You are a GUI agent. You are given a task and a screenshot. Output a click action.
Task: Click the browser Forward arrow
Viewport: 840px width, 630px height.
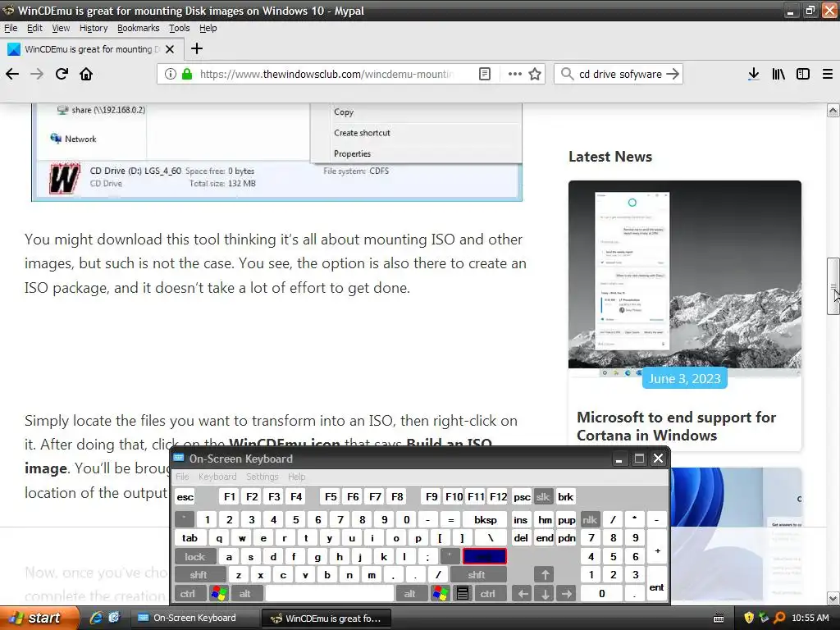(x=37, y=74)
